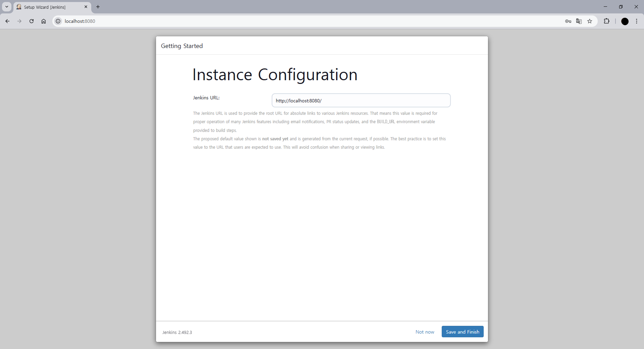Open the browser extensions menu
Viewport: 644px width, 349px height.
(607, 21)
